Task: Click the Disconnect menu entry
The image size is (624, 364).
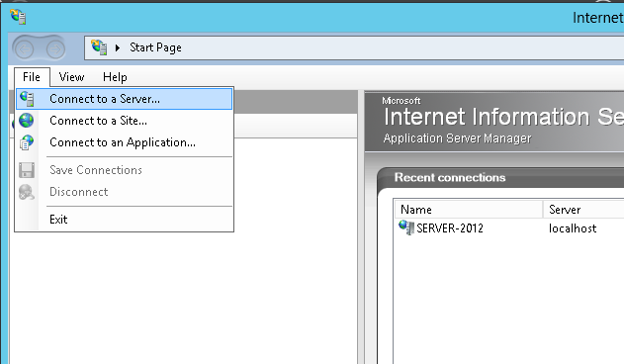Action: [124, 192]
